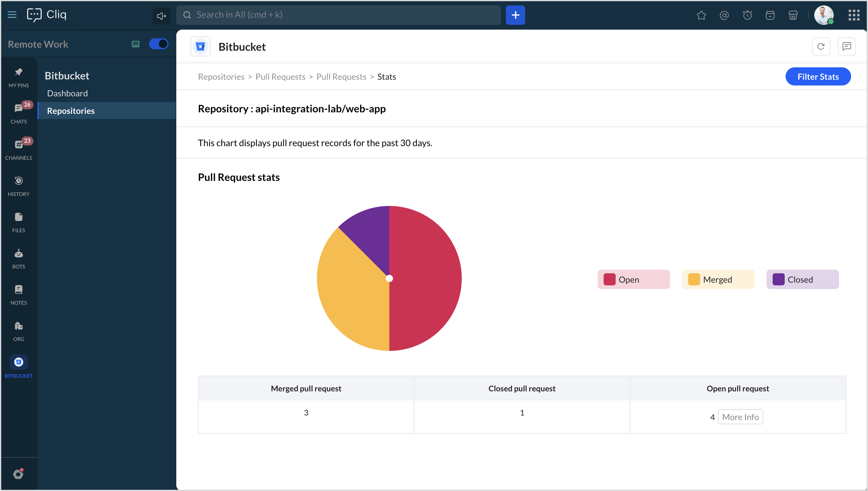Screen dimensions: 868x491
Task: Click the refresh icon in Bitbucket header
Action: tap(821, 47)
